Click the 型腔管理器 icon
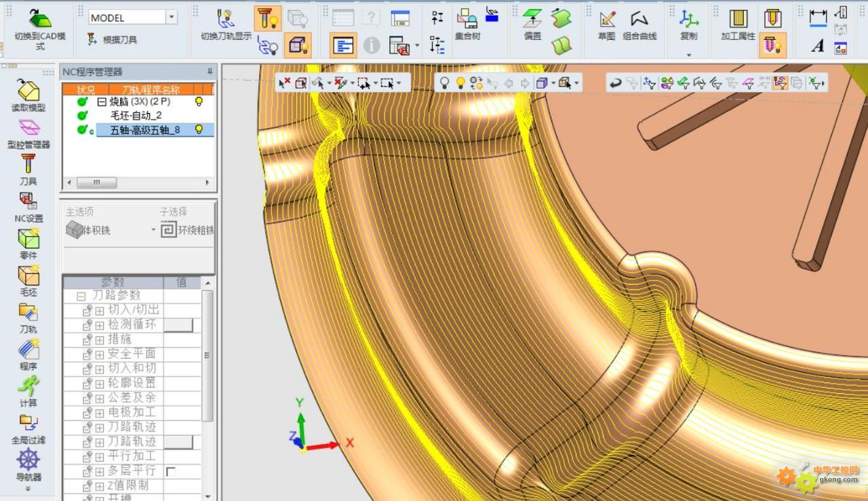 (x=28, y=128)
